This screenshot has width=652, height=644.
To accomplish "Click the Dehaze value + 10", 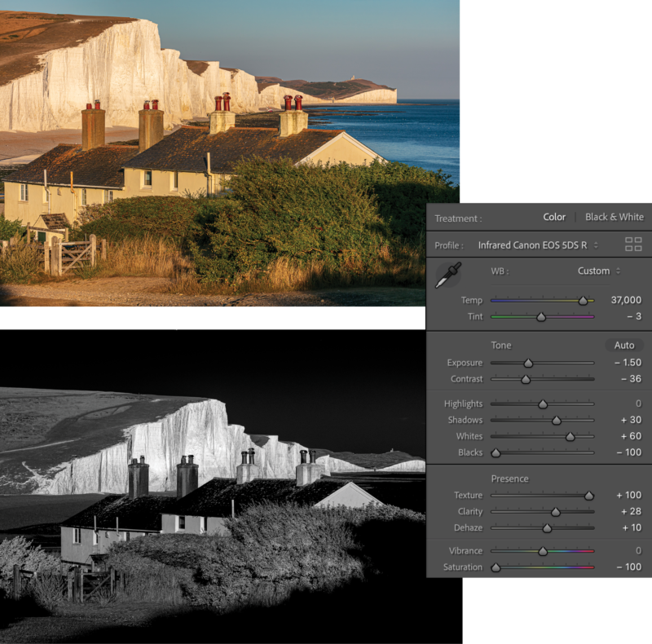I will coord(632,527).
